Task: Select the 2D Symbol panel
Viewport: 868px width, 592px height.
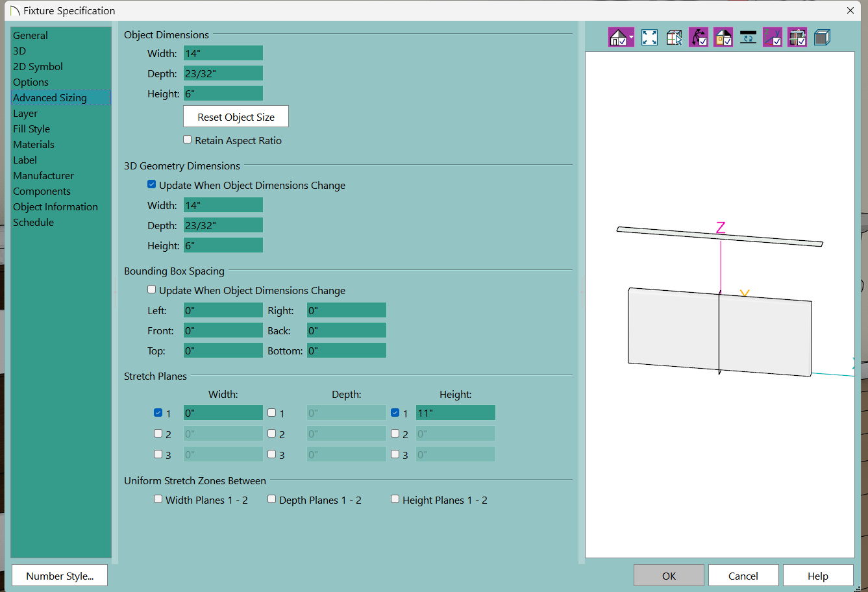Action: click(x=38, y=67)
